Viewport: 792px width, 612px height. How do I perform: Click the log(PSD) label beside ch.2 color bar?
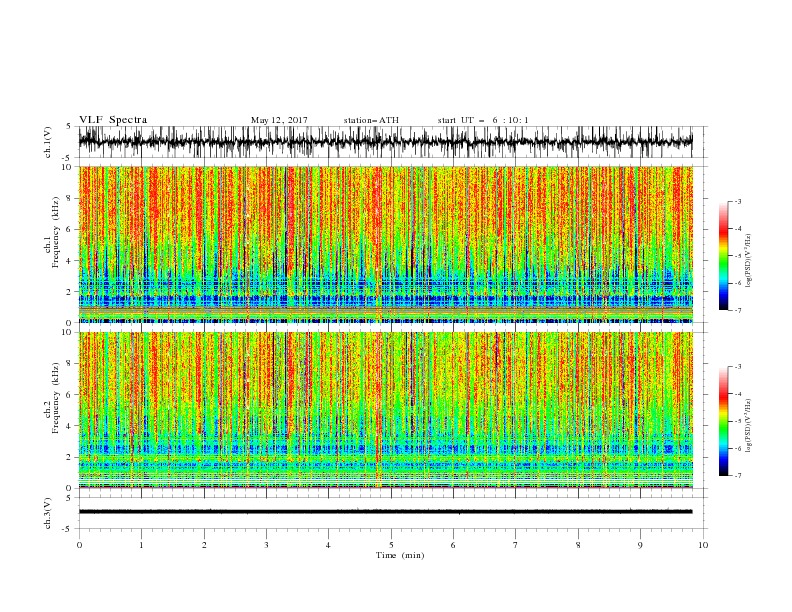pos(748,426)
